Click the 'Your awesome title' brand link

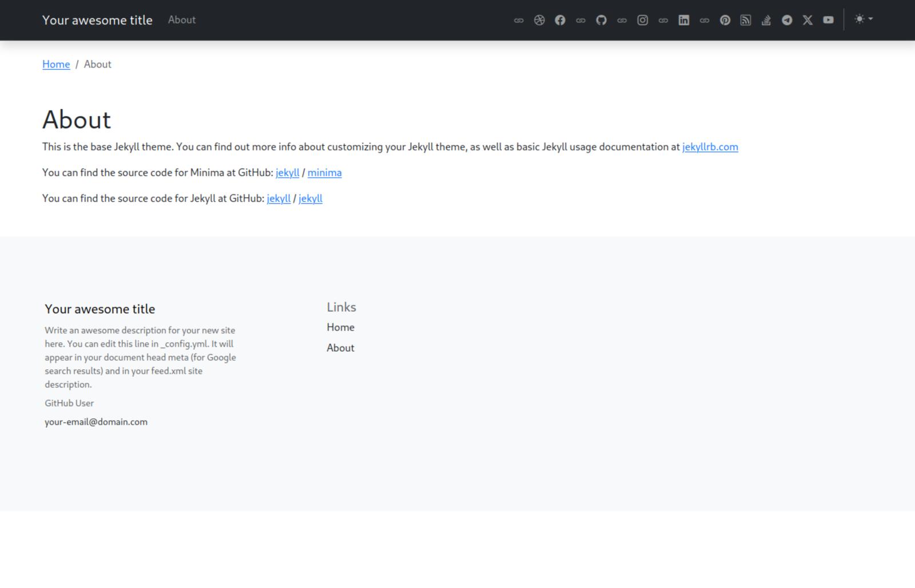tap(97, 20)
